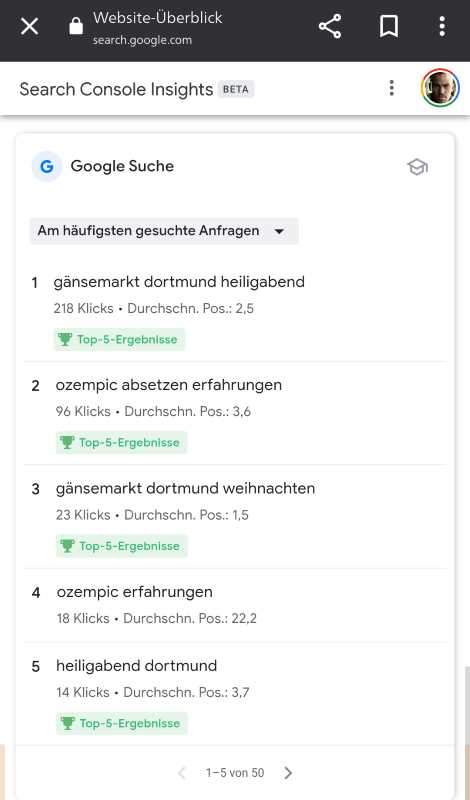The image size is (470, 800).
Task: Click Top-5-Ergebnisse badge under heiligabend dortmund
Action: pyautogui.click(x=121, y=723)
